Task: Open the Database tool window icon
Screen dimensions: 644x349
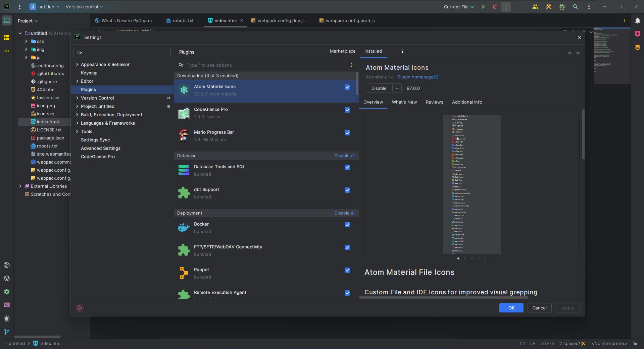Action: [x=637, y=47]
